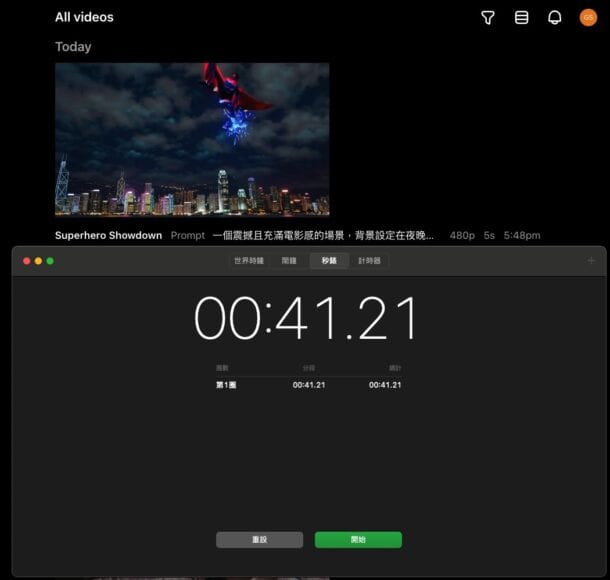Switch to the 計時器 timer tab
Viewport: 610px width, 580px height.
coord(370,261)
